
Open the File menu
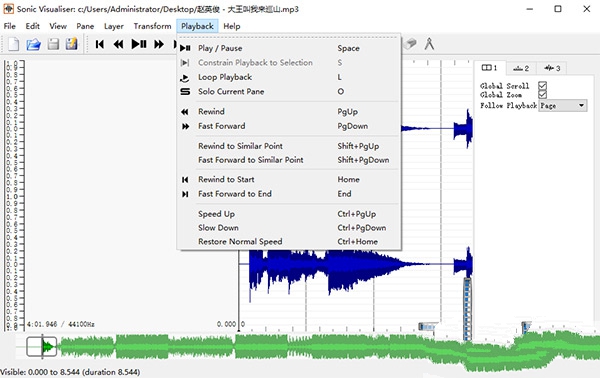(10, 26)
